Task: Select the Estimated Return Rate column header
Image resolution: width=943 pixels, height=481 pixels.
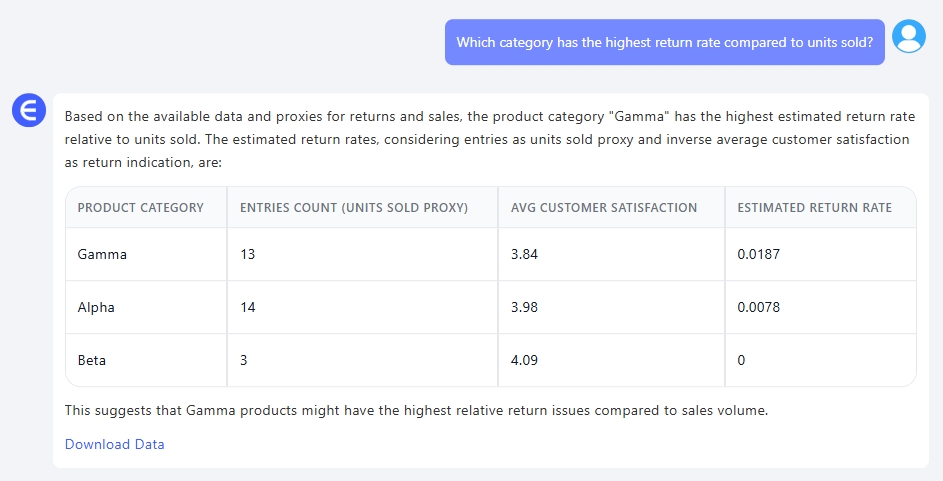Action: (814, 208)
